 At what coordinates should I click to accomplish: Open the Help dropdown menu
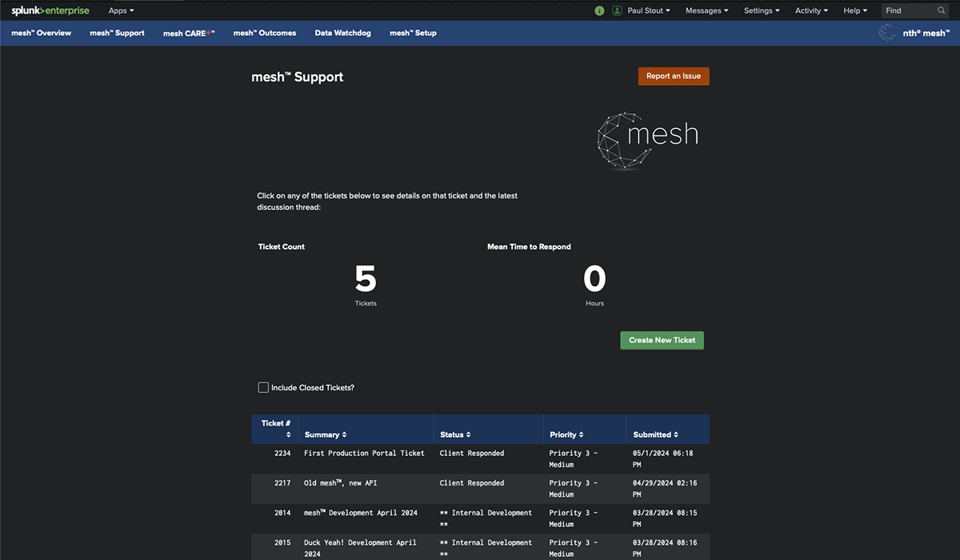(855, 10)
